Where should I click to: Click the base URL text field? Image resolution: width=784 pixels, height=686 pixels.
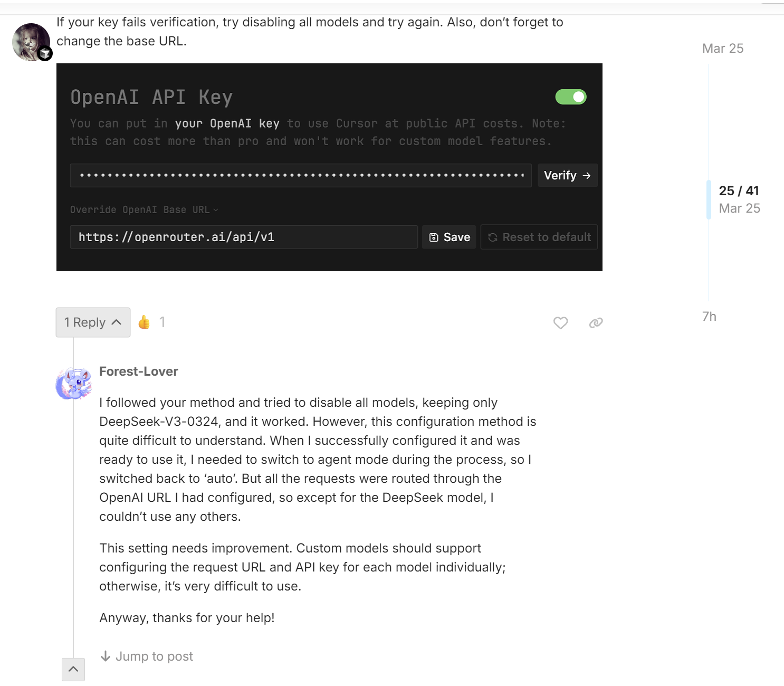[243, 237]
